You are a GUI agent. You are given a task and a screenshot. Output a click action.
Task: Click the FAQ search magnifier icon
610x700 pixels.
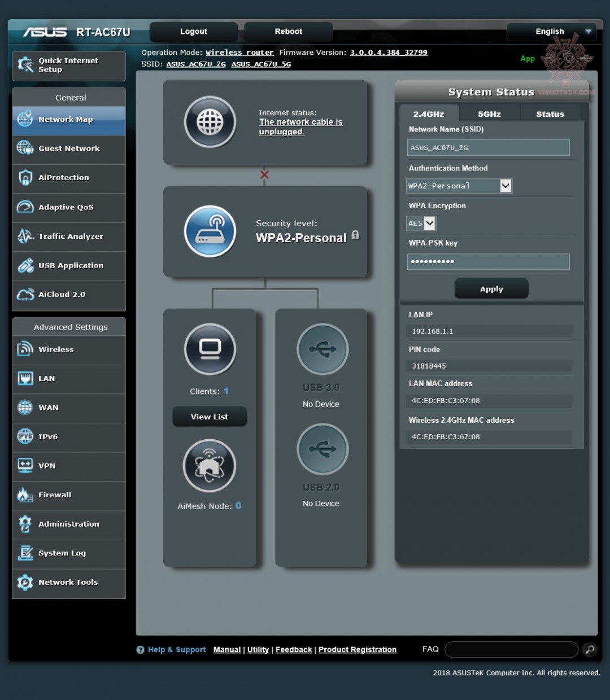tap(590, 650)
